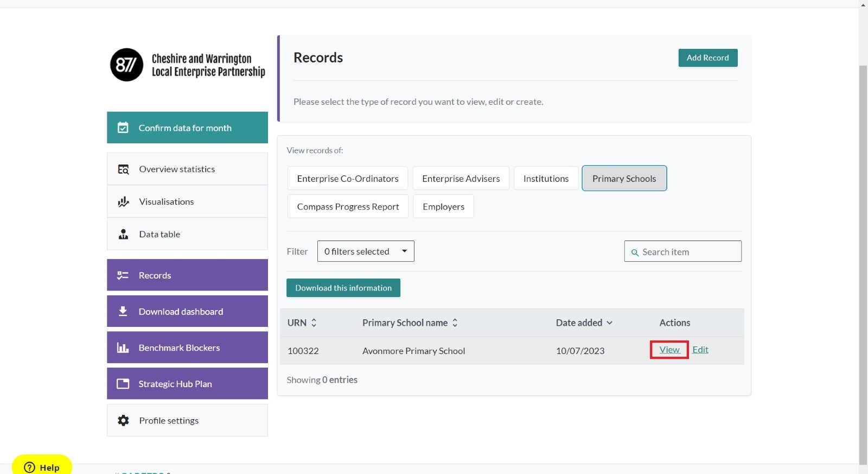868x474 pixels.
Task: Click the Profile settings gear icon
Action: pos(124,420)
